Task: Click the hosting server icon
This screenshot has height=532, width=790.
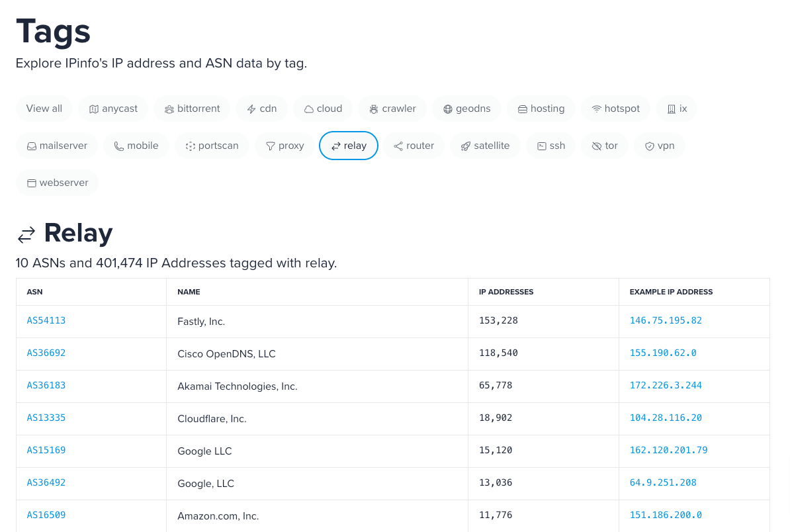Action: 523,109
